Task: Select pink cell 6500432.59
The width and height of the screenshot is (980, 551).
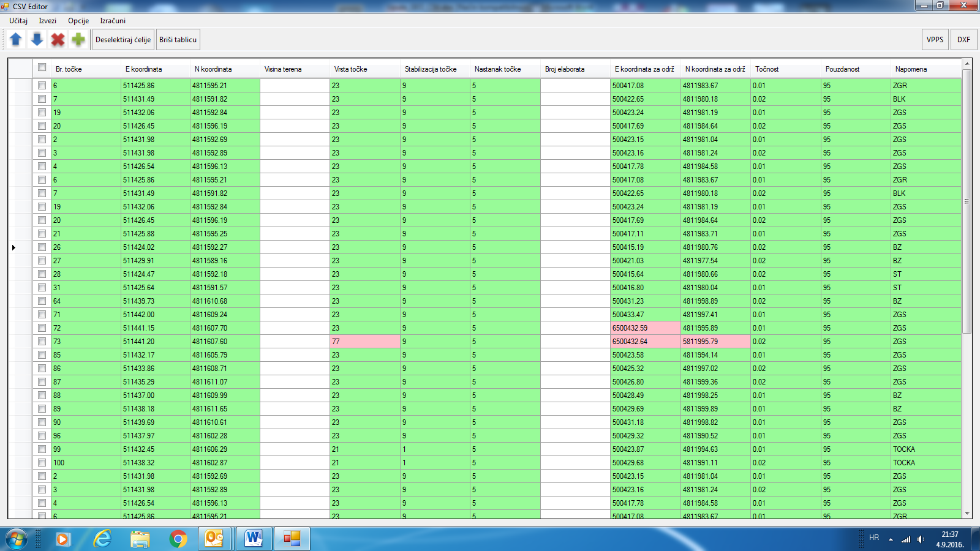Action: pyautogui.click(x=646, y=328)
